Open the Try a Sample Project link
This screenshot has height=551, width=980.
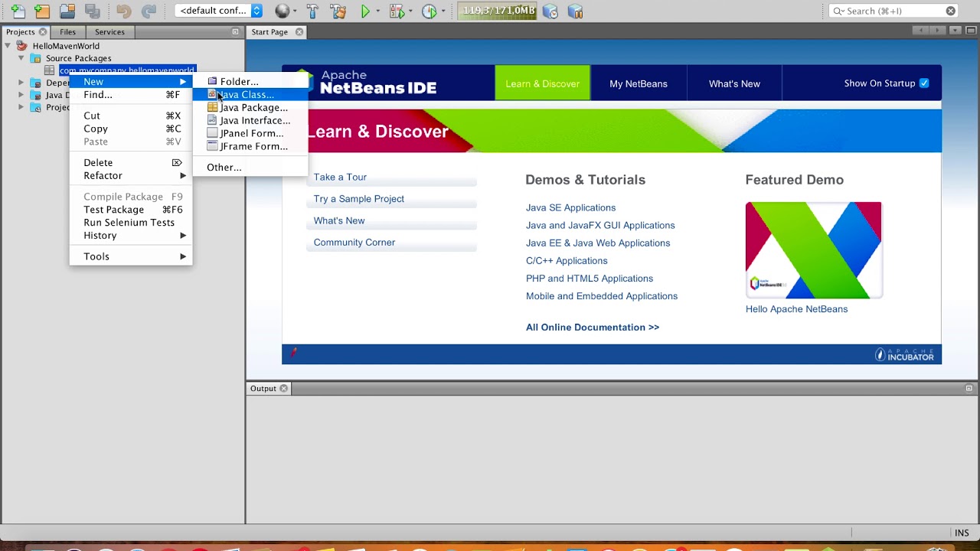pyautogui.click(x=358, y=199)
